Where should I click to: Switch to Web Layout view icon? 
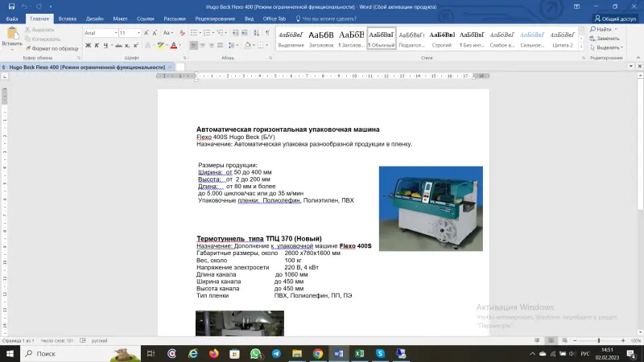pyautogui.click(x=565, y=340)
